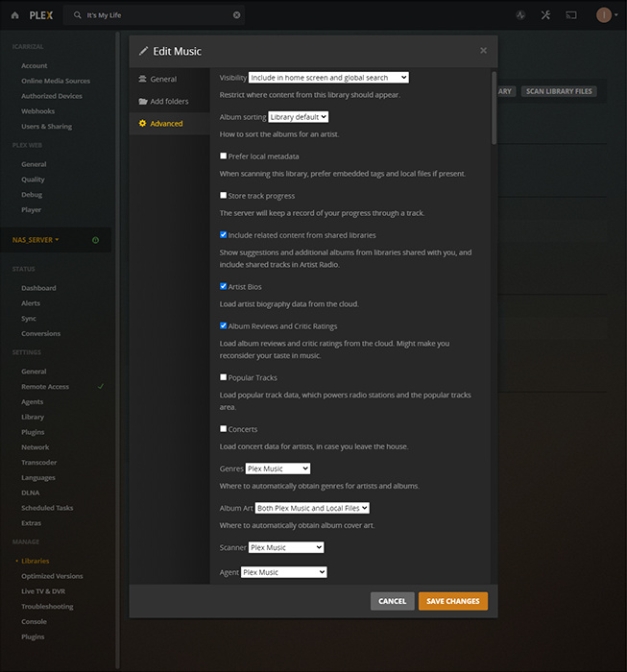Click the Edit Music dialog scrollbar
The image size is (627, 672).
click(x=494, y=108)
